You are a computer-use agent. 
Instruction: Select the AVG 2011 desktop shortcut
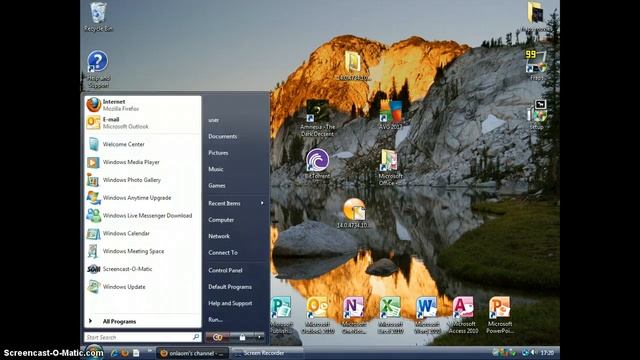click(391, 115)
